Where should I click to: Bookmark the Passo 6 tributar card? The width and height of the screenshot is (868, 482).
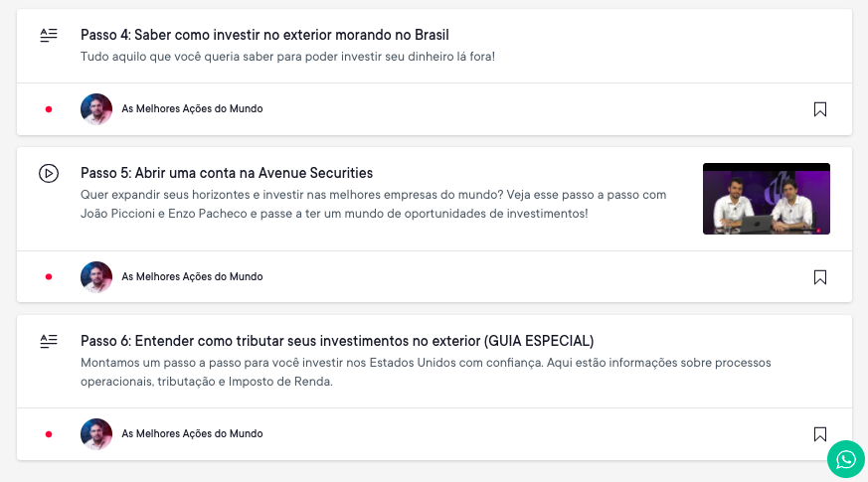point(820,434)
